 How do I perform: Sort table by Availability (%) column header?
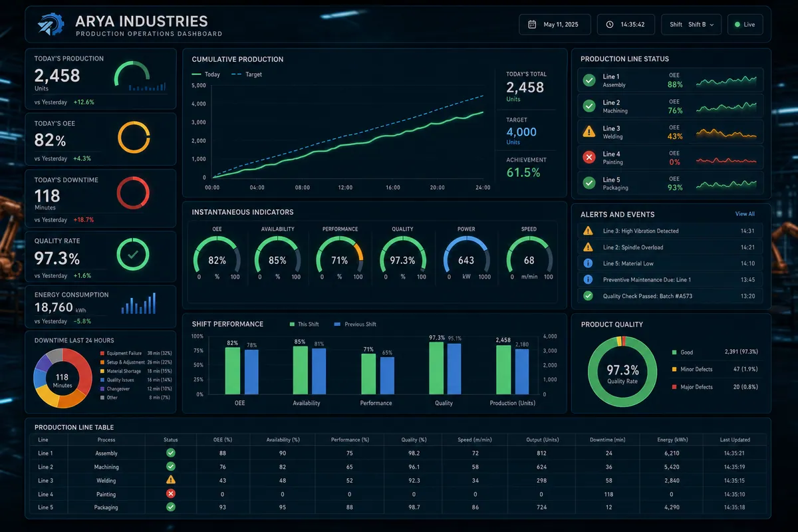[283, 440]
